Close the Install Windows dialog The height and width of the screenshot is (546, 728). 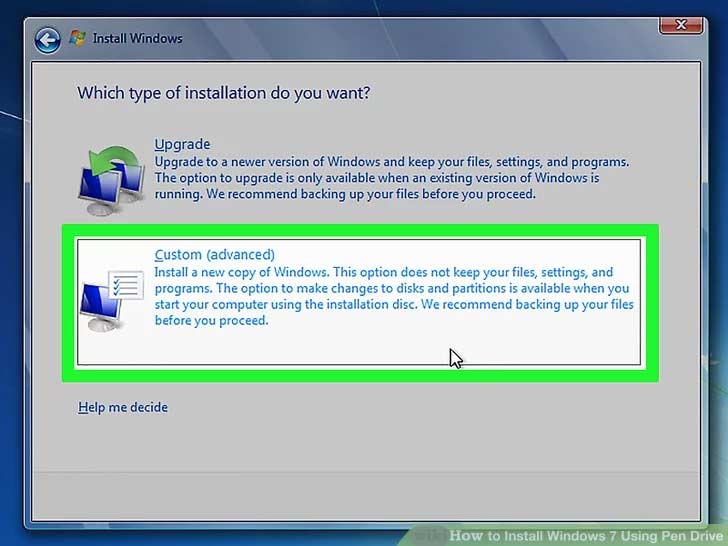coord(681,25)
